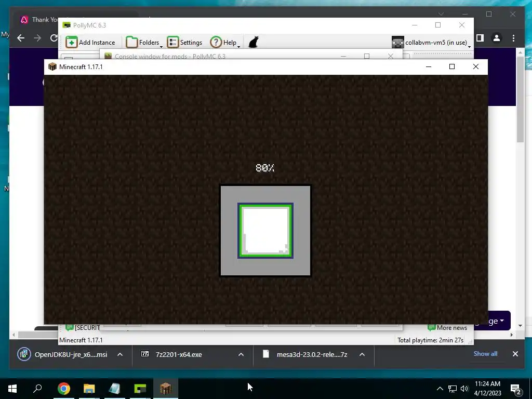Image resolution: width=532 pixels, height=399 pixels.
Task: Select the Thank You tab in Chrome
Action: tap(38, 20)
